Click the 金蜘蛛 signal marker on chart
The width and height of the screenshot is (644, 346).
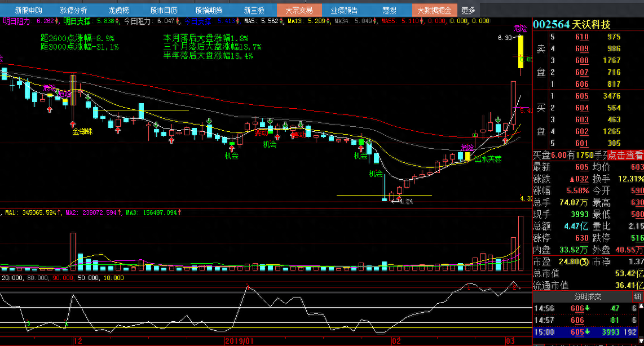(82, 132)
